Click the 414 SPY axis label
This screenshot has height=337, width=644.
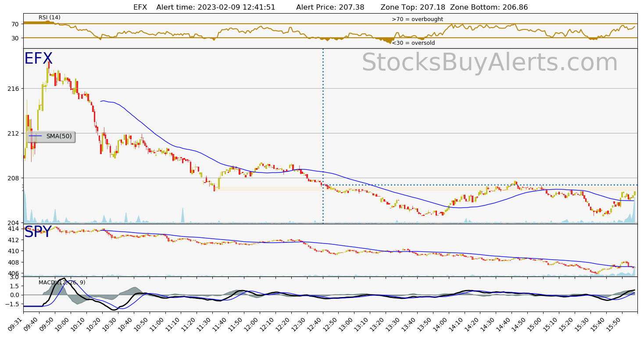(14, 229)
